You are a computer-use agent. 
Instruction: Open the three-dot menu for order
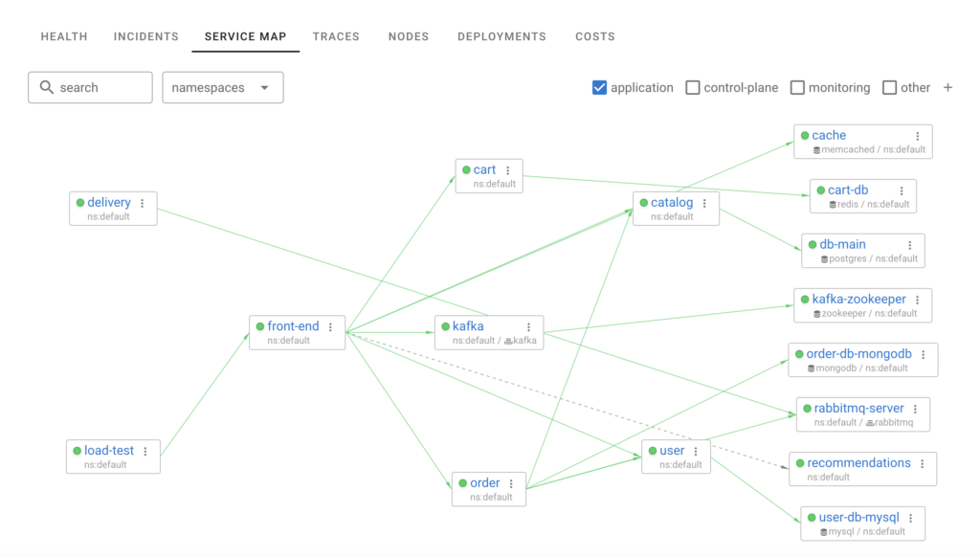tap(512, 483)
